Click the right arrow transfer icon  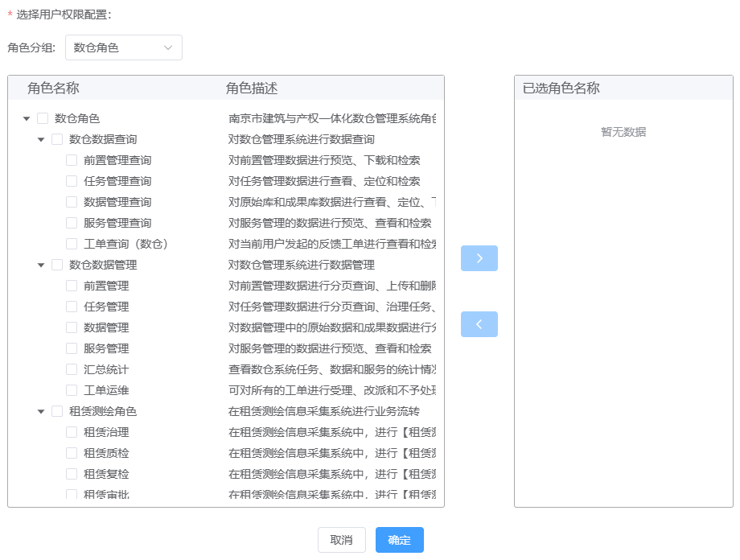479,258
